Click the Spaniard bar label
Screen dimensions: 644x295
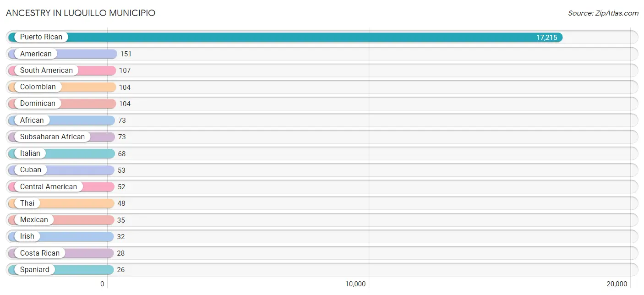[35, 269]
